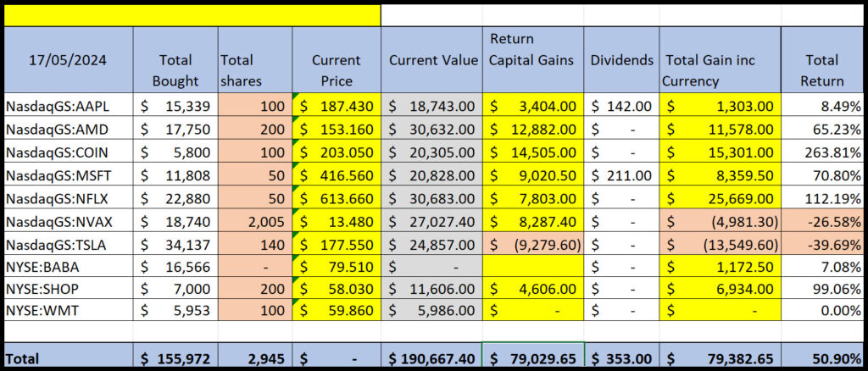Click the yellow merged cell above headers
Image resolution: width=868 pixels, height=371 pixels.
192,15
